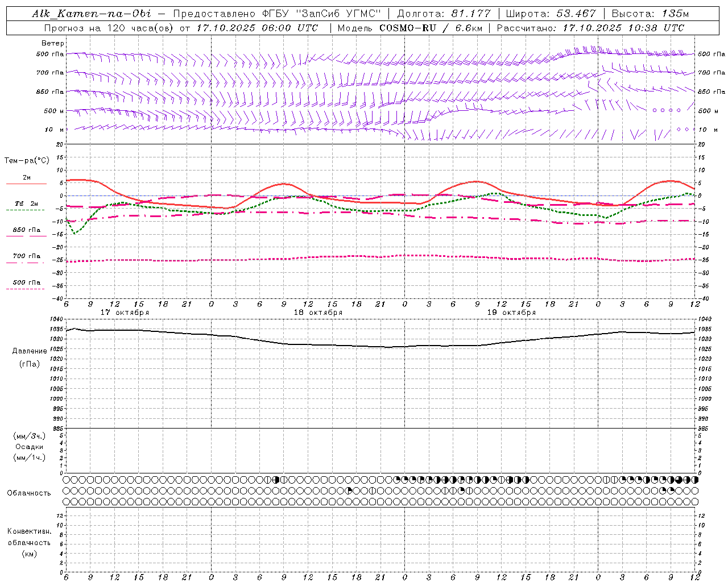
Task: Click the Широта: 53.467 value
Action: point(551,14)
